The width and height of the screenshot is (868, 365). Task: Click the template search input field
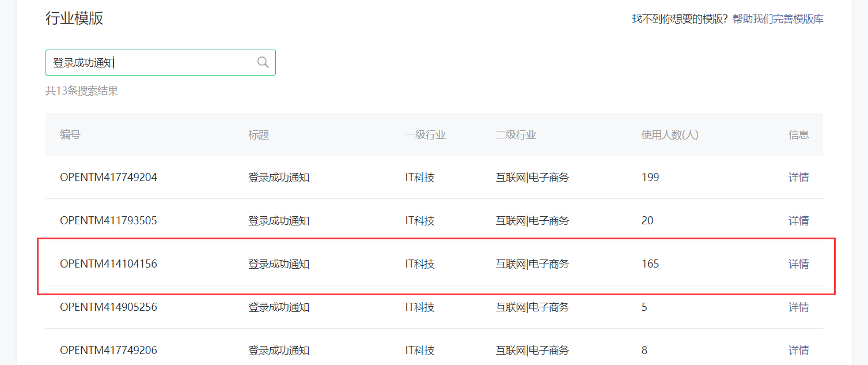tap(150, 62)
